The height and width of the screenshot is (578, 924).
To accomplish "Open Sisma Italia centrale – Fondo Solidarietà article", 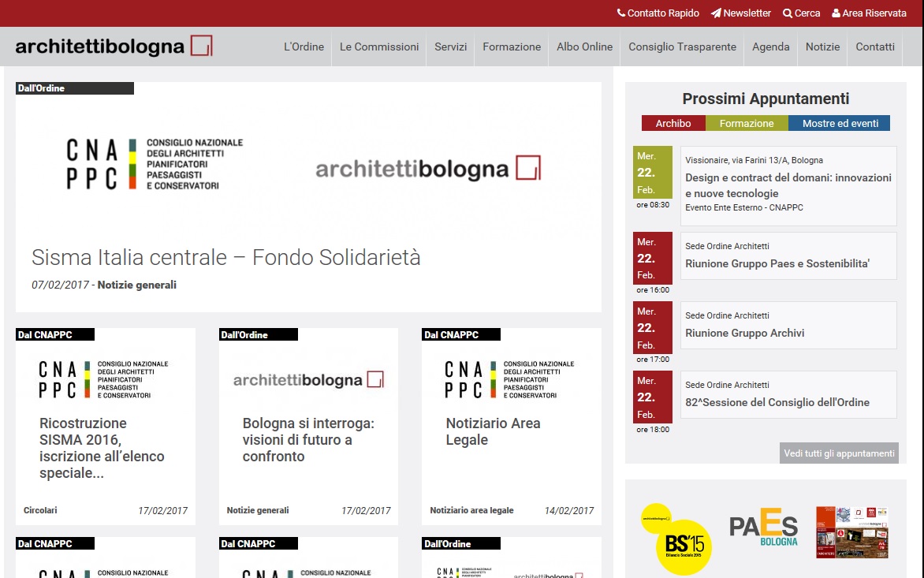I will (x=225, y=258).
